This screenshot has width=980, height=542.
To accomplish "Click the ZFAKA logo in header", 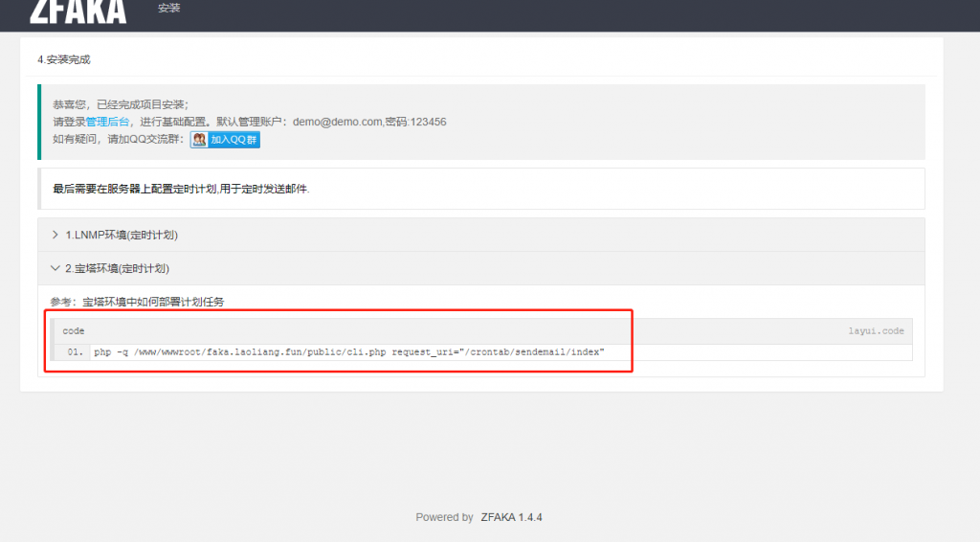I will (78, 11).
